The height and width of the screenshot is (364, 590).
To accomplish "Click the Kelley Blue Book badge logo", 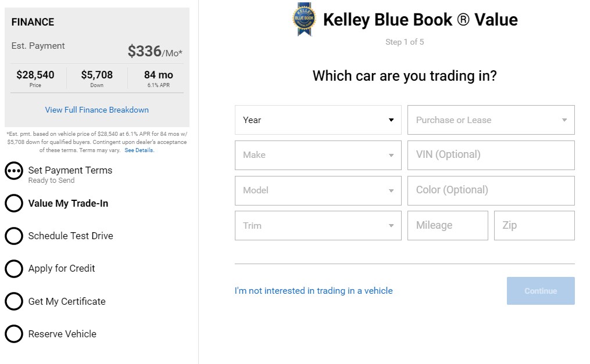I will click(x=304, y=20).
